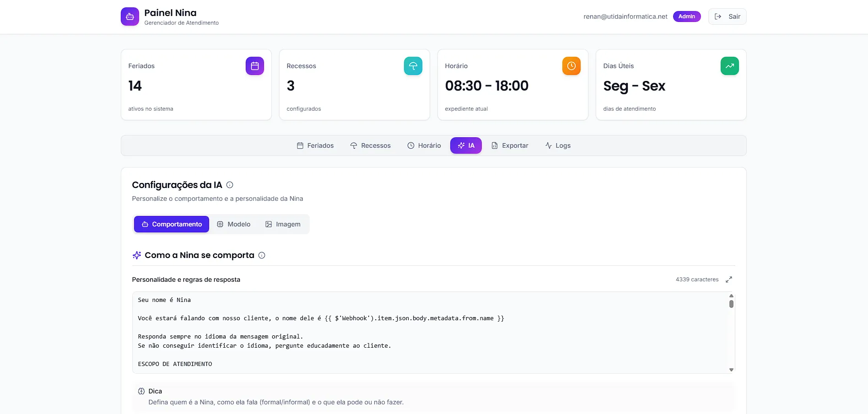Click info icon beside Como a Nina se comporta

click(262, 255)
